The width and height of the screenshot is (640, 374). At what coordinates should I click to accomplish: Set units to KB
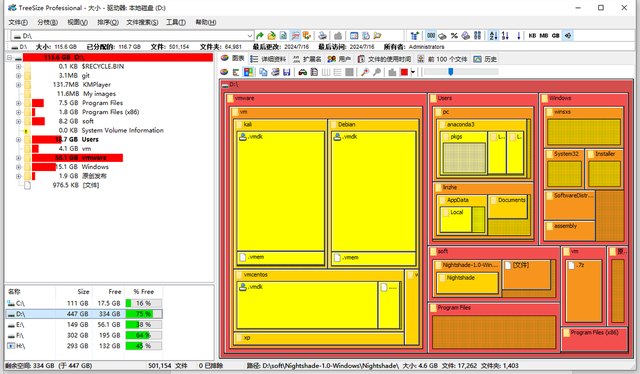click(x=532, y=36)
